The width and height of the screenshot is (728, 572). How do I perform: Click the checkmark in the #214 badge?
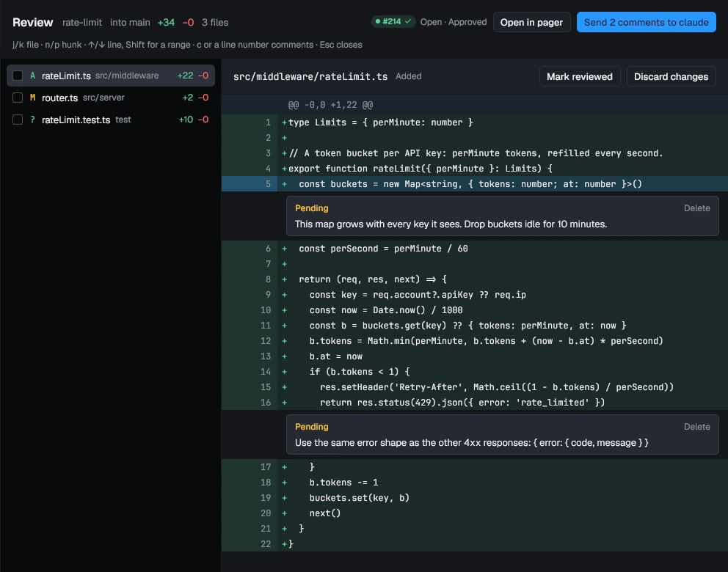point(408,21)
